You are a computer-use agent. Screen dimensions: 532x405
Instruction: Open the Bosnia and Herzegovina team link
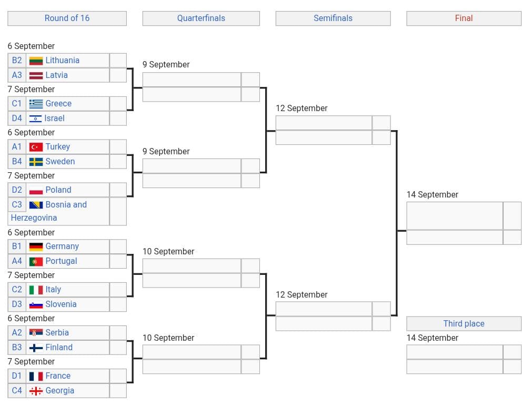[x=66, y=205]
